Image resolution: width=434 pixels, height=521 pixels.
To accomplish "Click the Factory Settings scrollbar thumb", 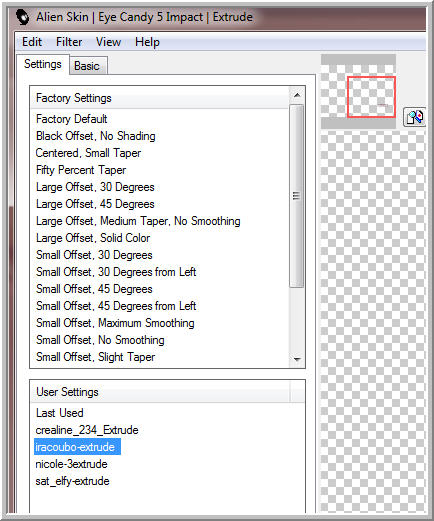I will 296,196.
